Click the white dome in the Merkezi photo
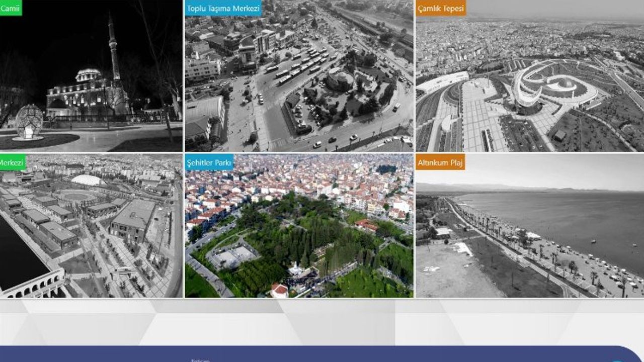 click(x=88, y=180)
